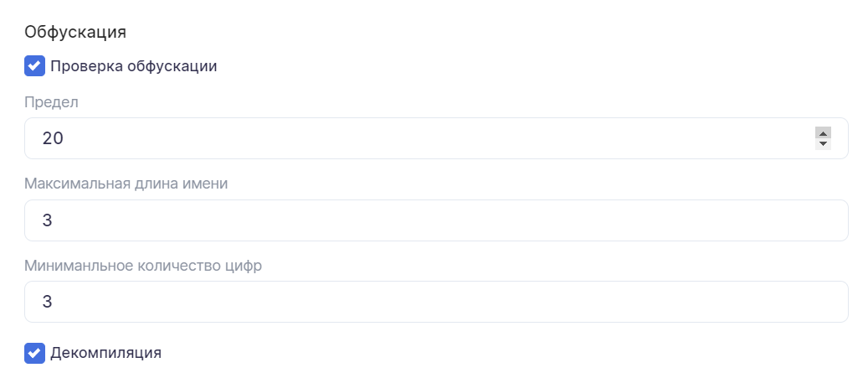Click the Максимальная длина имени label
868x378 pixels.
coord(126,184)
